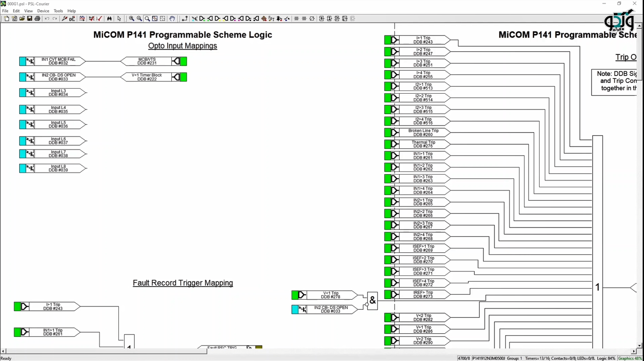Click the & AND gate on canvas
Screen dimensions: 644x361
pyautogui.click(x=372, y=301)
